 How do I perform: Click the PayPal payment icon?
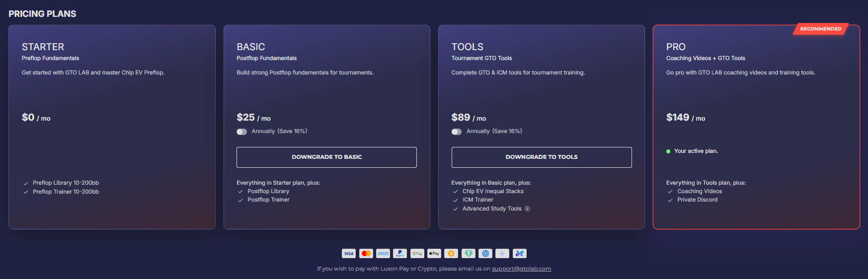coord(400,254)
